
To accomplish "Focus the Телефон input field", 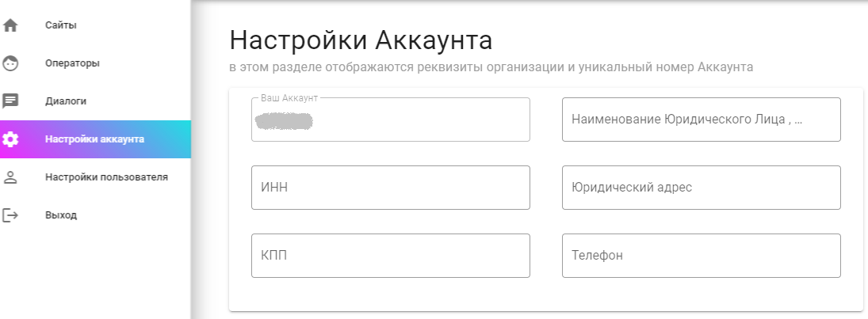I will 701,256.
